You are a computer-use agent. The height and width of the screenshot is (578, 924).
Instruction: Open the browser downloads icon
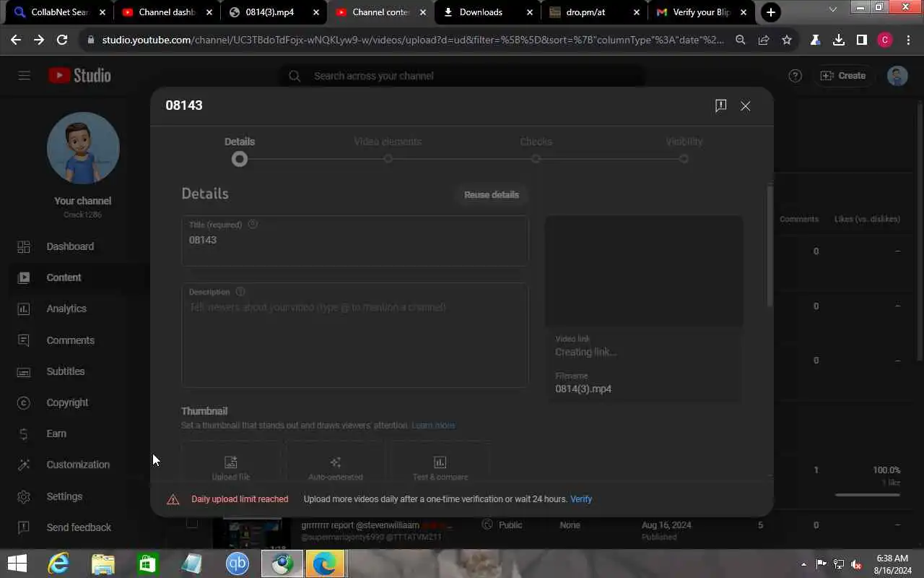(838, 40)
